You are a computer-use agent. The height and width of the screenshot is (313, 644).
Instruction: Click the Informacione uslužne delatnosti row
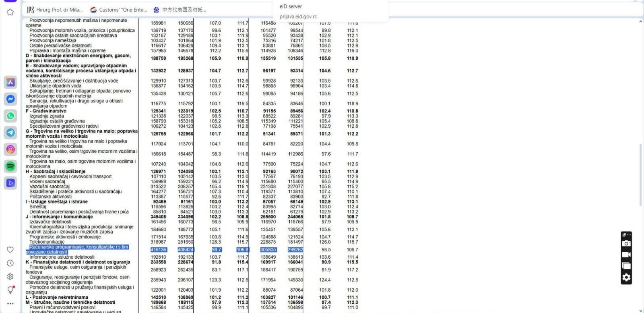62,257
